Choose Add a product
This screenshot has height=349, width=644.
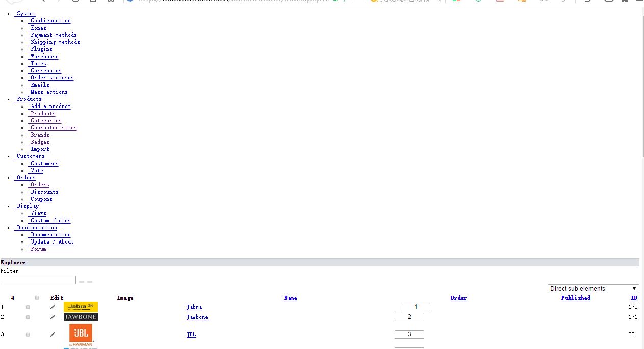(49, 106)
